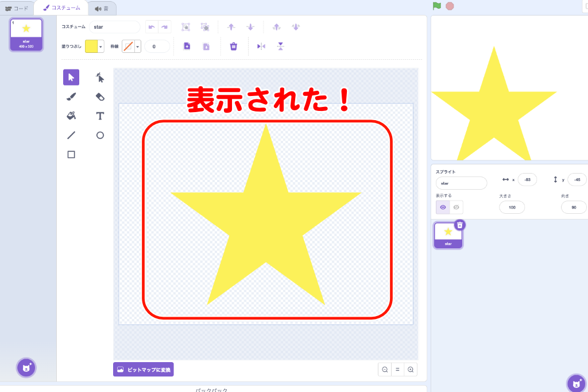Click ビットマップに変換 button
The image size is (588, 392).
tap(144, 370)
